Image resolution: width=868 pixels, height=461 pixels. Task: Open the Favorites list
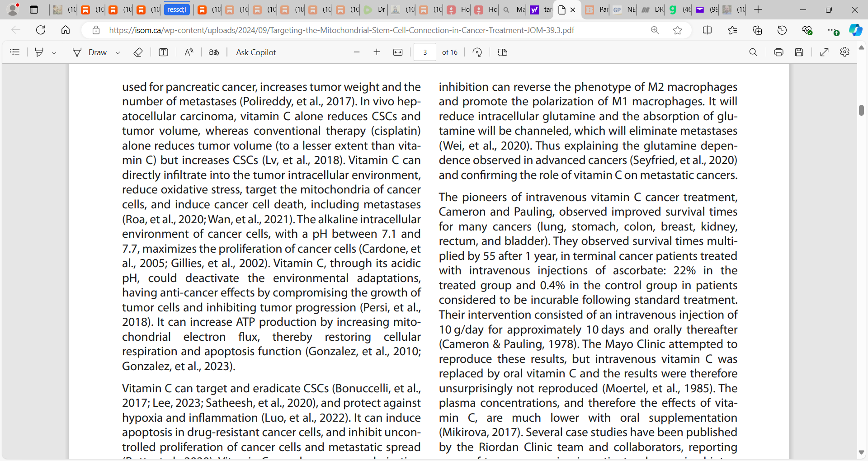tap(732, 30)
